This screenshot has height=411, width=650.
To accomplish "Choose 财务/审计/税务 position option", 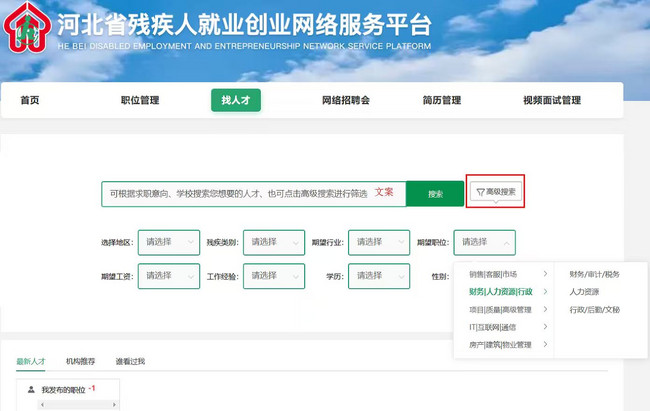I will [x=594, y=274].
